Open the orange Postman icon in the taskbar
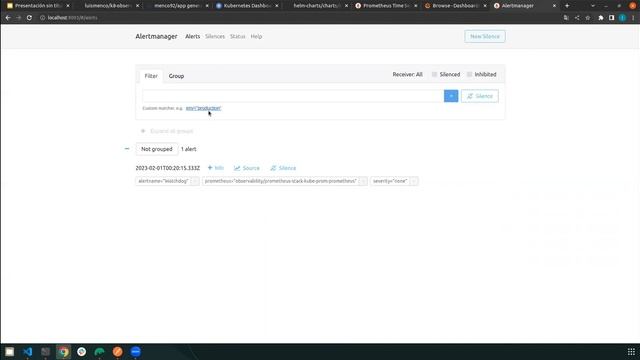 118,351
